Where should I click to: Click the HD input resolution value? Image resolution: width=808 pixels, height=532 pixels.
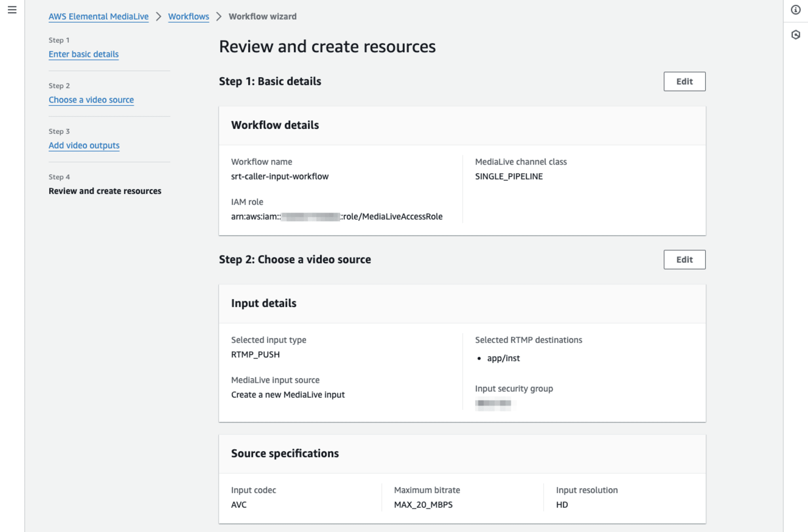[x=562, y=505]
